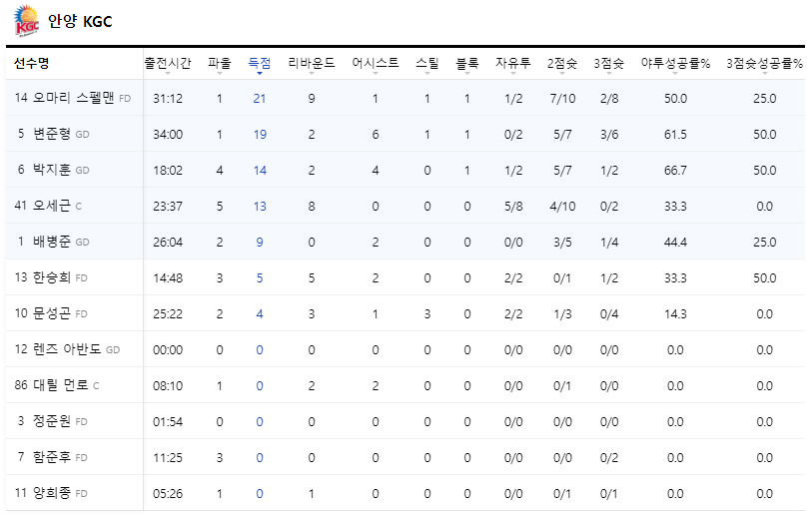
Task: Select player 양희종 name
Action: pyautogui.click(x=52, y=493)
